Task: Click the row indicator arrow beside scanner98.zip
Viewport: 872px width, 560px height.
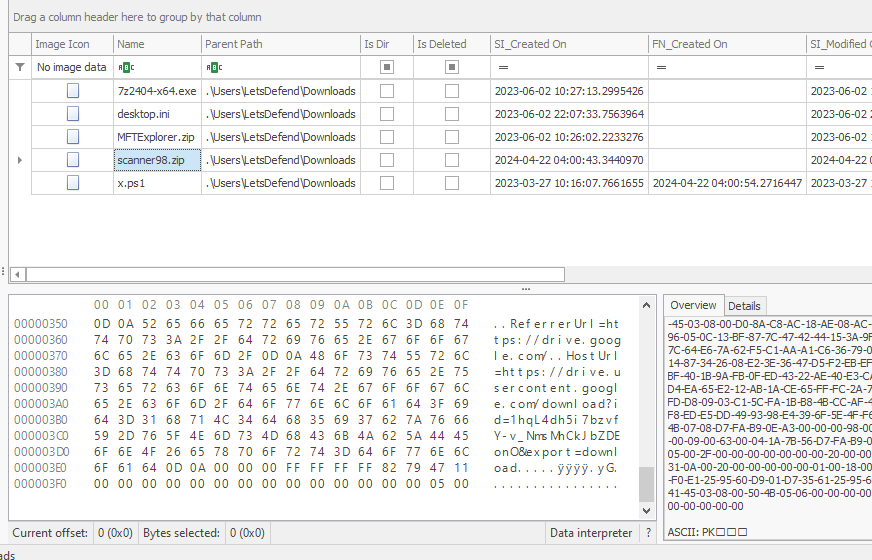Action: point(20,160)
